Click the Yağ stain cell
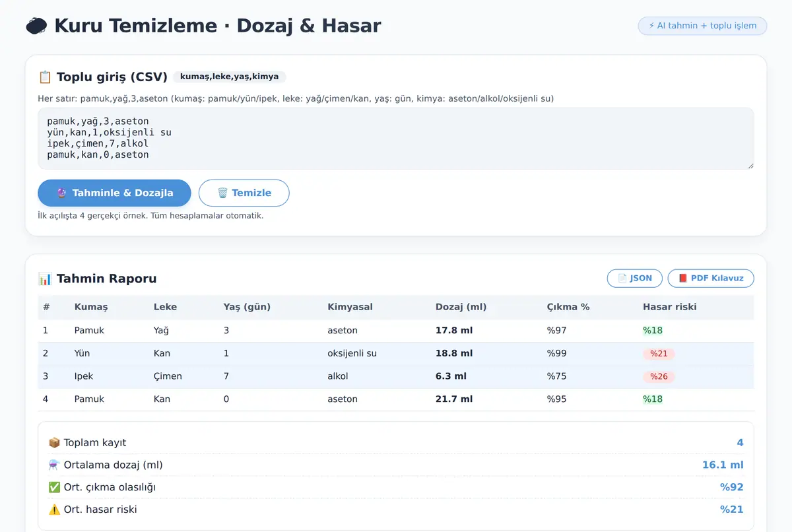This screenshot has width=792, height=532. [x=162, y=330]
